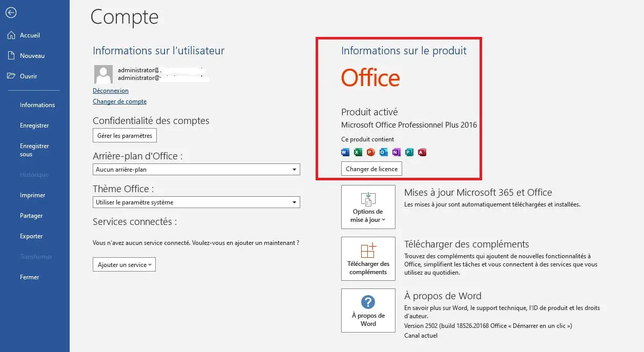Choose Enregistrer sous in the sidebar
Image resolution: width=644 pixels, height=352 pixels.
[34, 150]
